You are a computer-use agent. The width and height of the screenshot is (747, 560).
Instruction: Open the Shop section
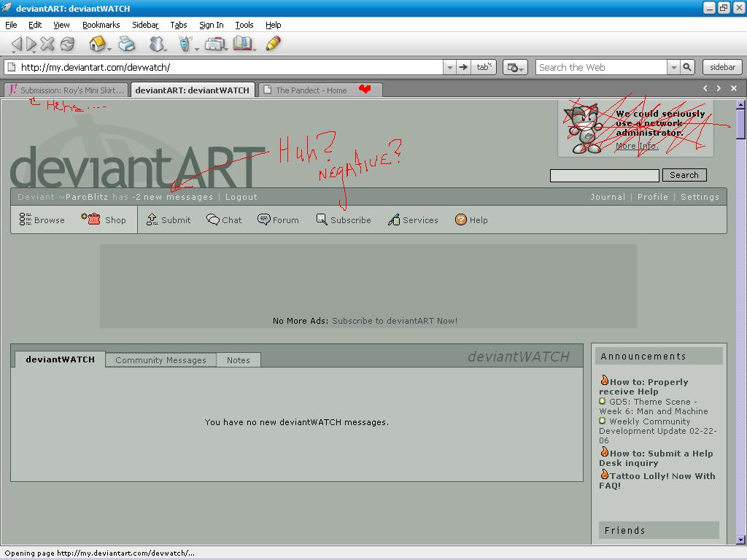click(104, 219)
